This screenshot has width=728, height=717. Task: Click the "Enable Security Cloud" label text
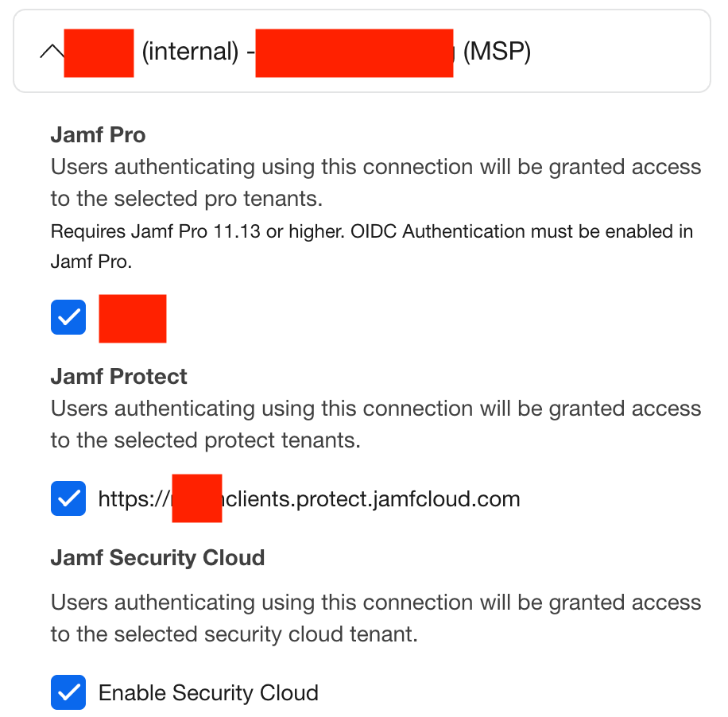tap(208, 693)
